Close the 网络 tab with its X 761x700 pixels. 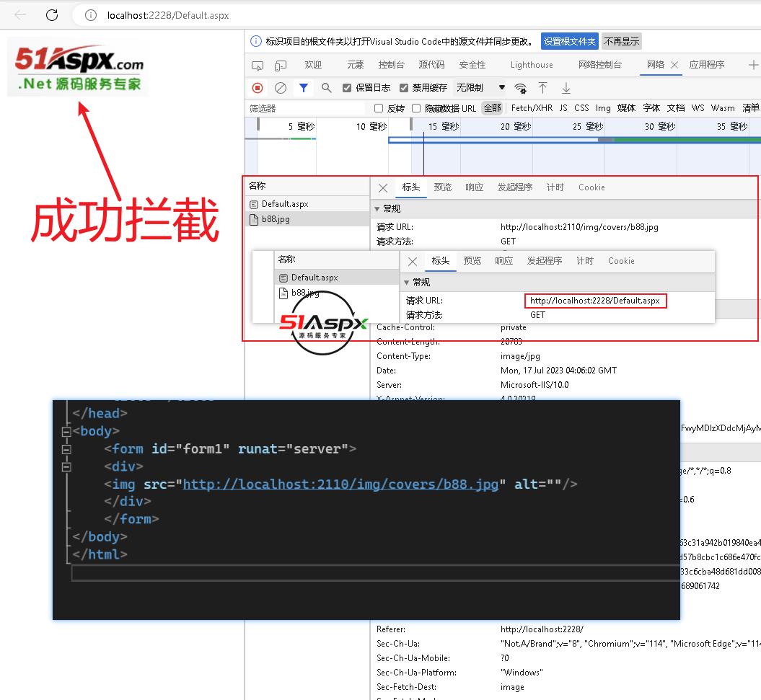[x=674, y=65]
